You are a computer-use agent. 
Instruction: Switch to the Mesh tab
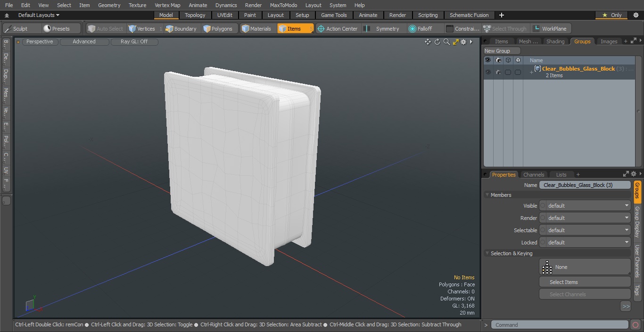coord(528,41)
